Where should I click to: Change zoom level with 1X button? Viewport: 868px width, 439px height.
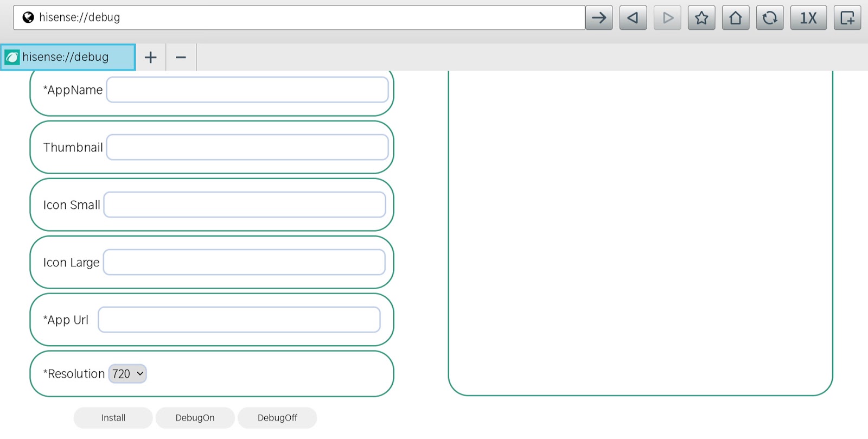coord(808,18)
